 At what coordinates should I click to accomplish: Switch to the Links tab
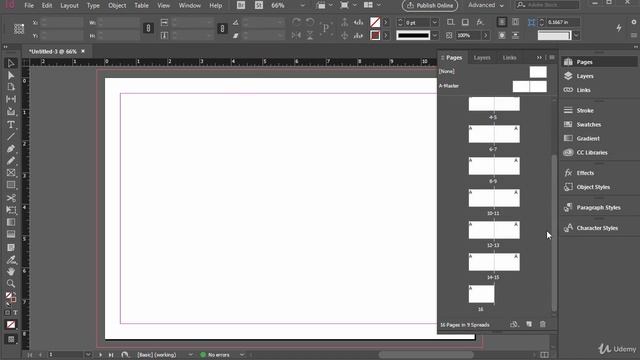(x=509, y=58)
